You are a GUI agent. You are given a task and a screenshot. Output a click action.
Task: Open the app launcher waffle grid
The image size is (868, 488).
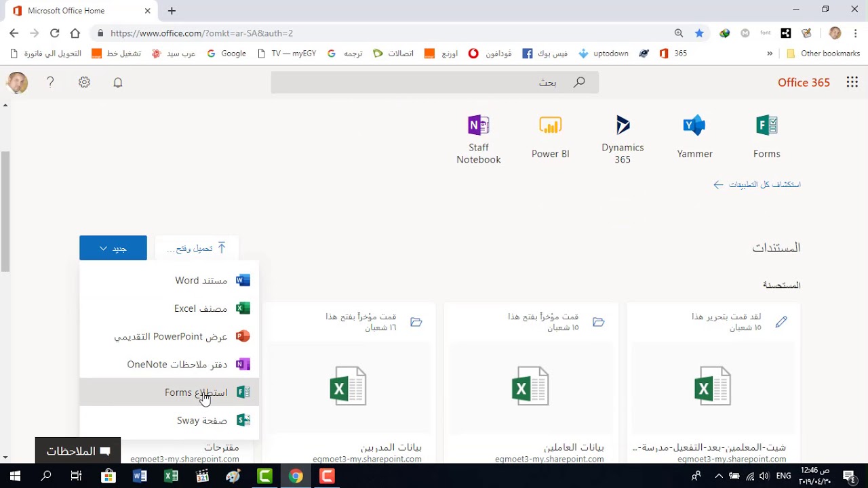coord(852,82)
